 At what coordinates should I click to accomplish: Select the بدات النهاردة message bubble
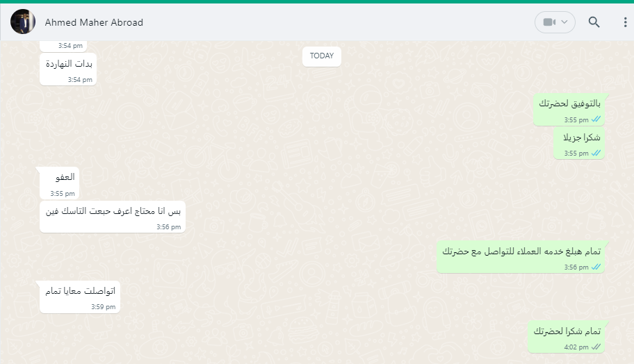[68, 69]
